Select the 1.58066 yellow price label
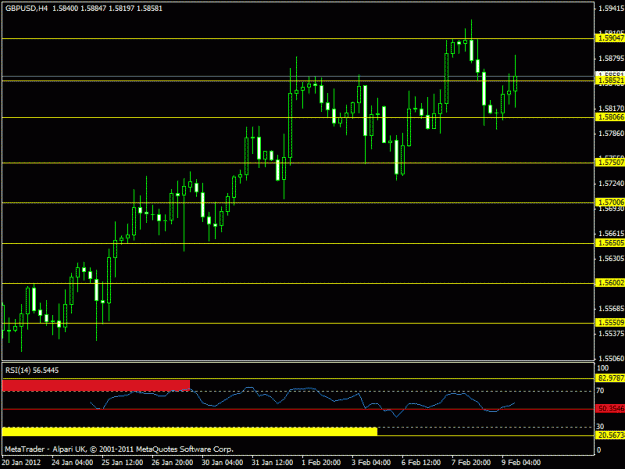The height and width of the screenshot is (469, 625). [610, 117]
